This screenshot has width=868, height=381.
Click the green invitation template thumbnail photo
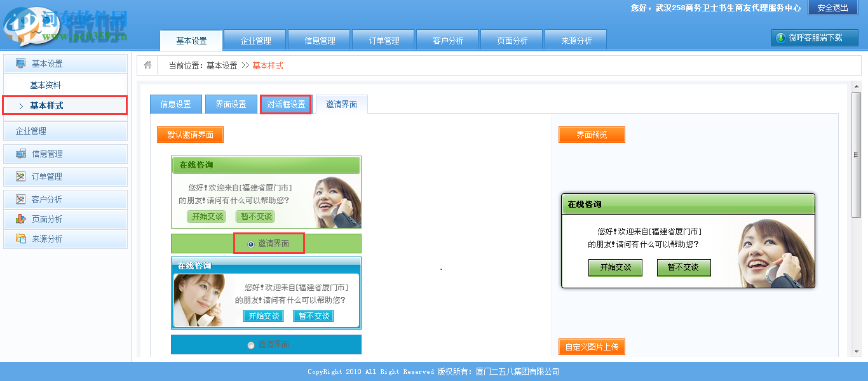click(336, 202)
